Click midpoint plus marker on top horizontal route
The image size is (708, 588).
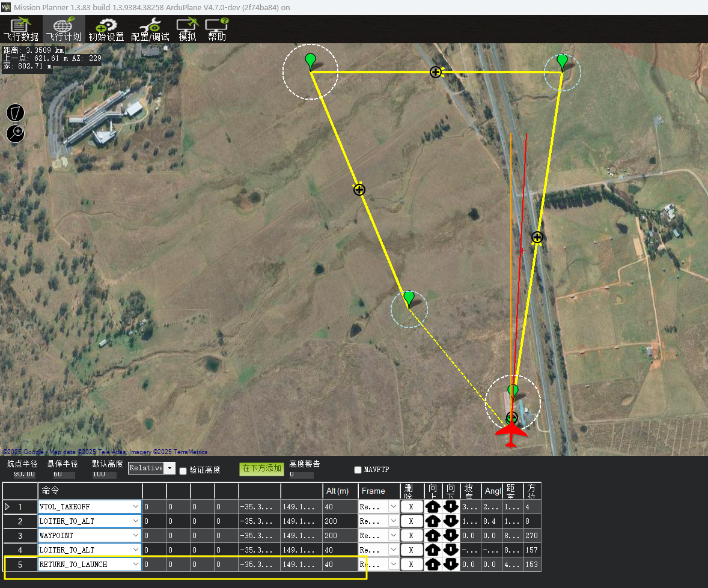(436, 72)
